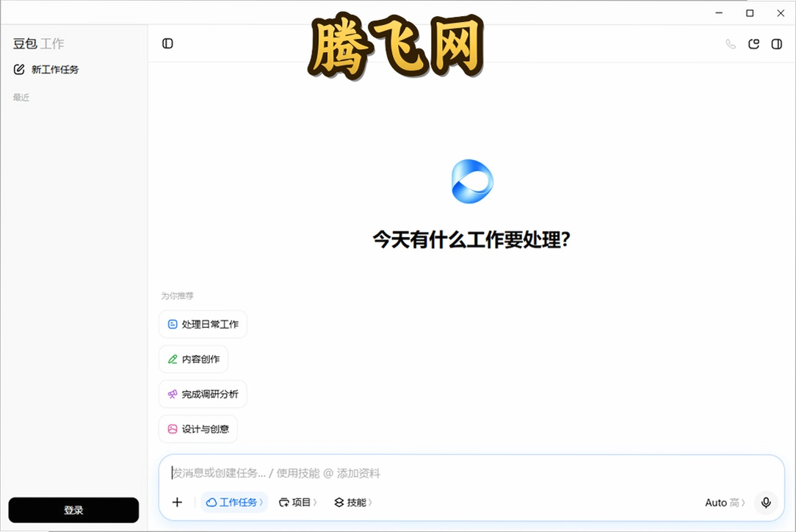Click the 为你推荐 label
Image resolution: width=796 pixels, height=532 pixels.
pos(177,296)
